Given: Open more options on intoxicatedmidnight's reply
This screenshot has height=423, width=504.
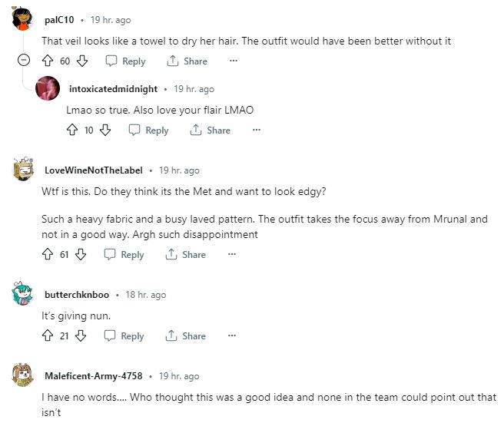Looking at the screenshot, I should [256, 131].
